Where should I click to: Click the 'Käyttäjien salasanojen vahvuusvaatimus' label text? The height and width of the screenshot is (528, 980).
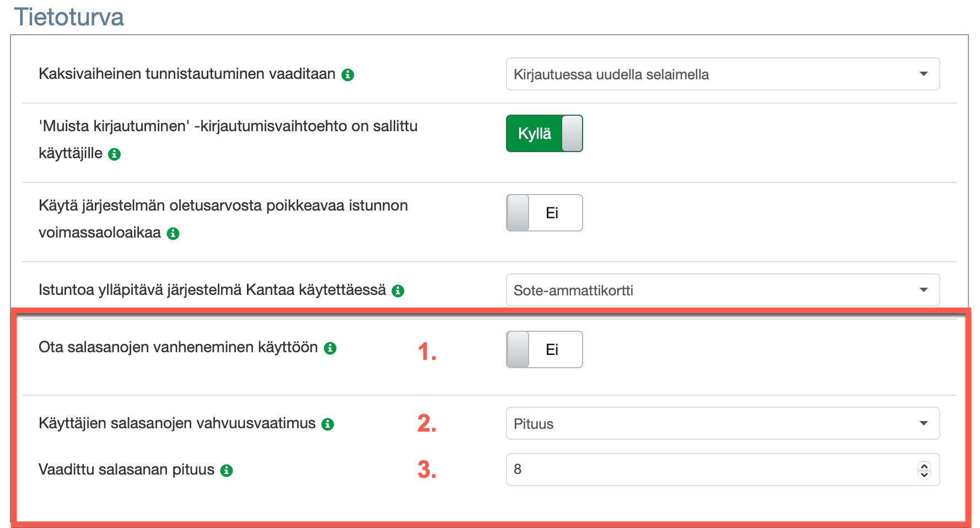click(177, 423)
